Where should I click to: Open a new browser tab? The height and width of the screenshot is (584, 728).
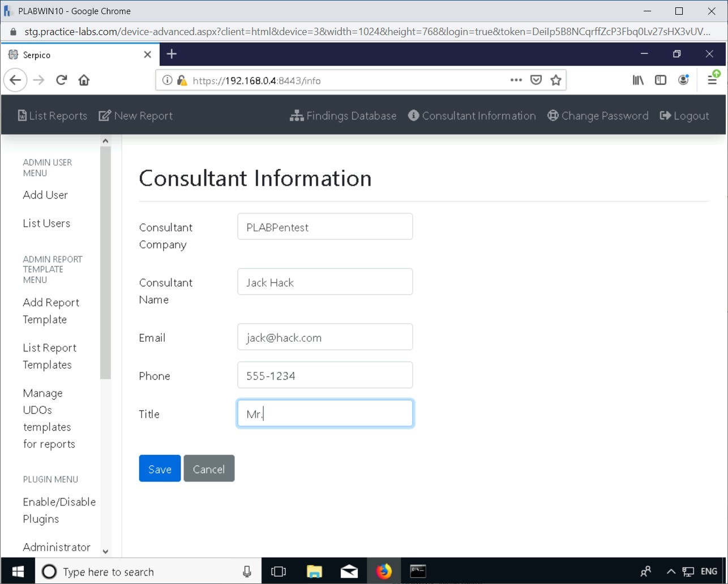pos(172,54)
